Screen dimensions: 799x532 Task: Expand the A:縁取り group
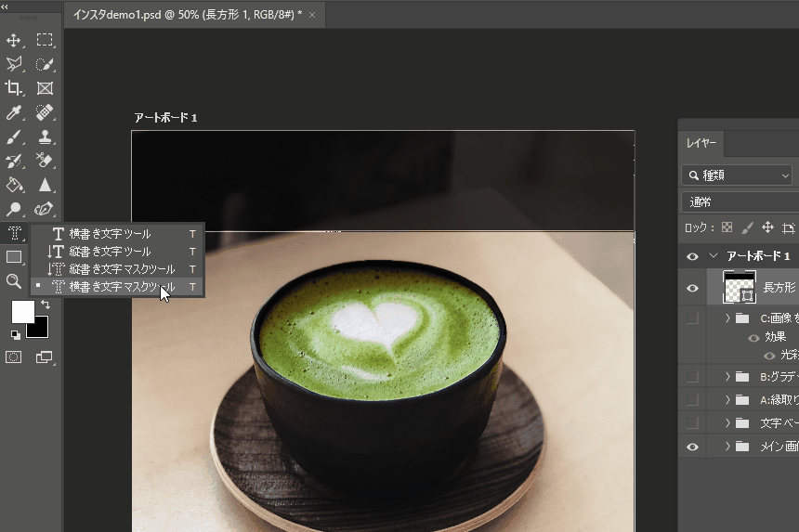[727, 399]
